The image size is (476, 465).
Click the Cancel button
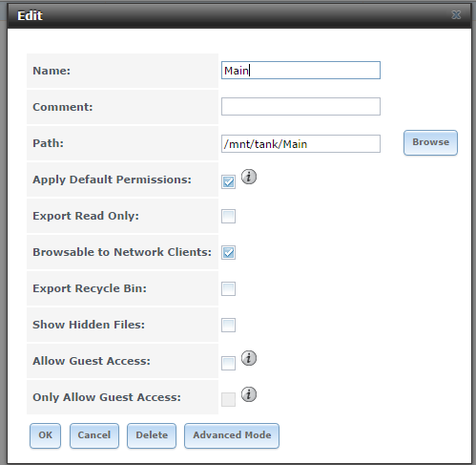[x=94, y=435]
